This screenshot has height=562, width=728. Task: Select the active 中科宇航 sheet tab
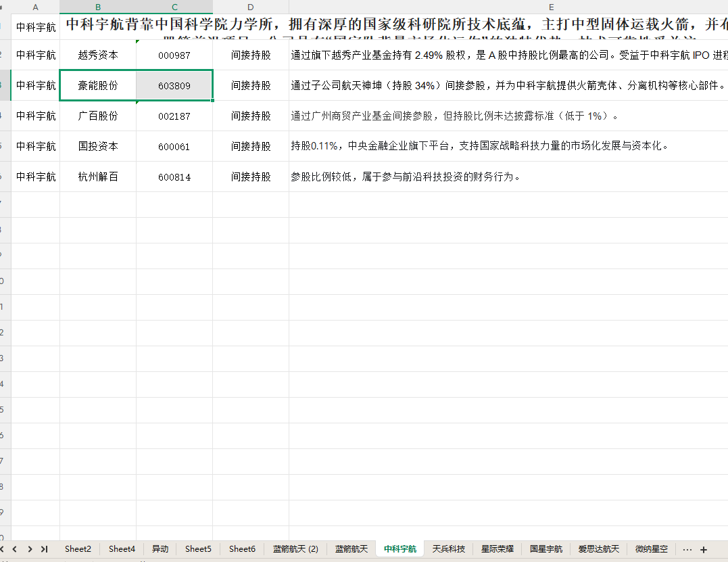tap(400, 549)
